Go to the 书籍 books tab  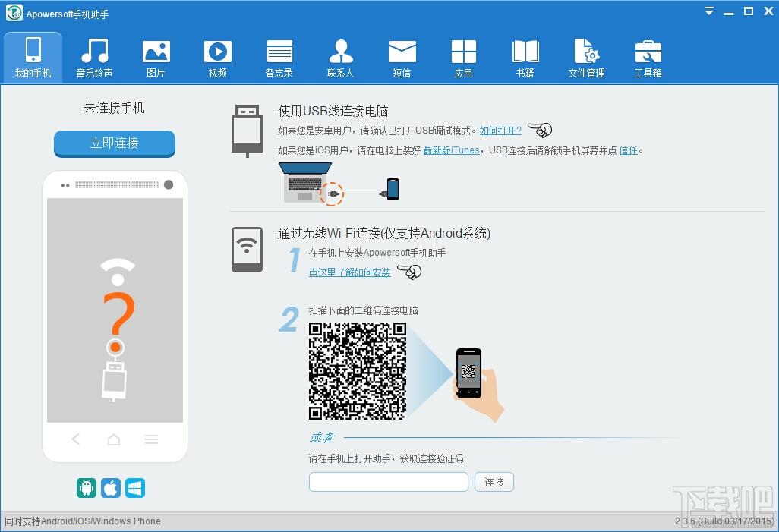(x=525, y=58)
